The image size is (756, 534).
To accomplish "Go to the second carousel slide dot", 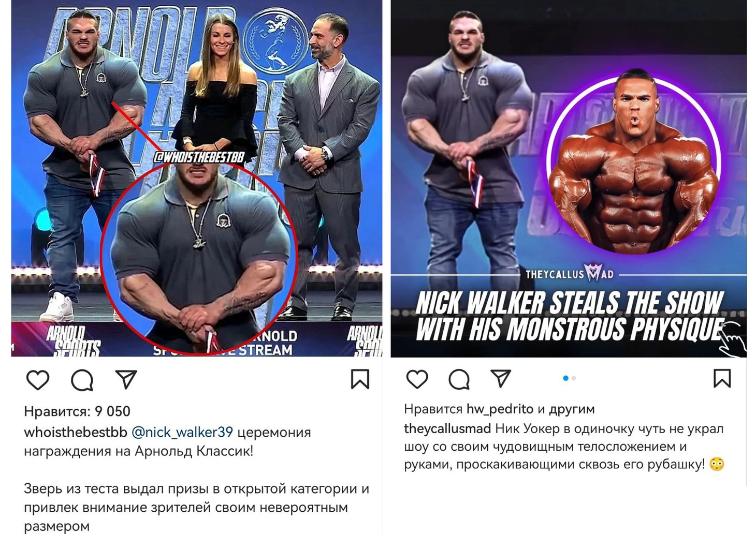I will pos(574,378).
